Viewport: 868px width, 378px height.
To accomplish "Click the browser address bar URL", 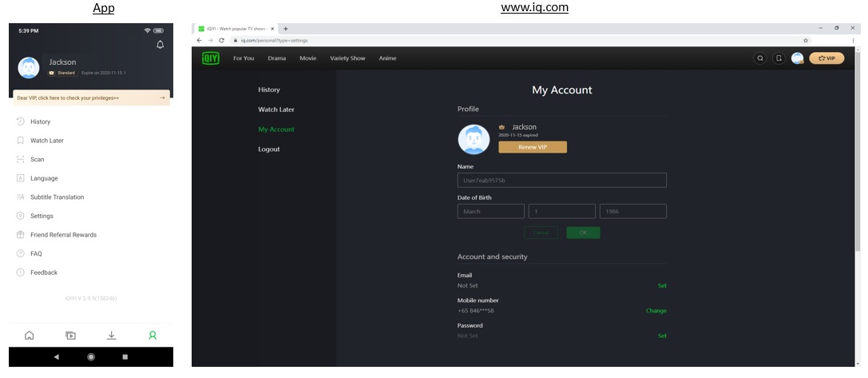I will point(274,41).
